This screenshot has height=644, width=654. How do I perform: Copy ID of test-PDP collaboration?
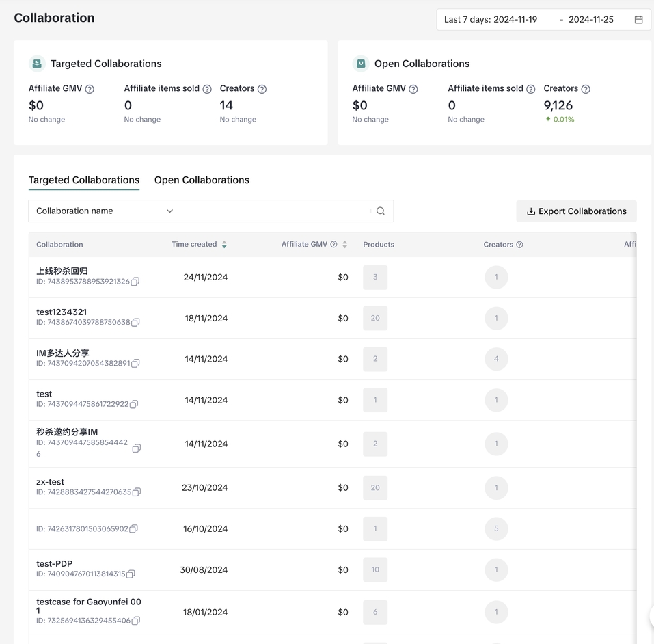(x=131, y=574)
